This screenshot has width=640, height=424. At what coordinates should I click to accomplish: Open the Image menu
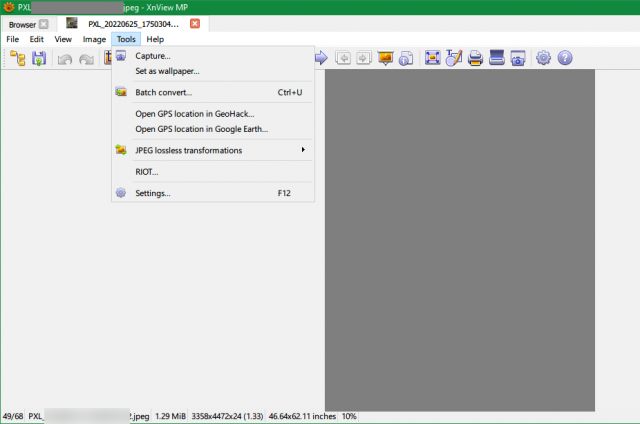pos(94,39)
